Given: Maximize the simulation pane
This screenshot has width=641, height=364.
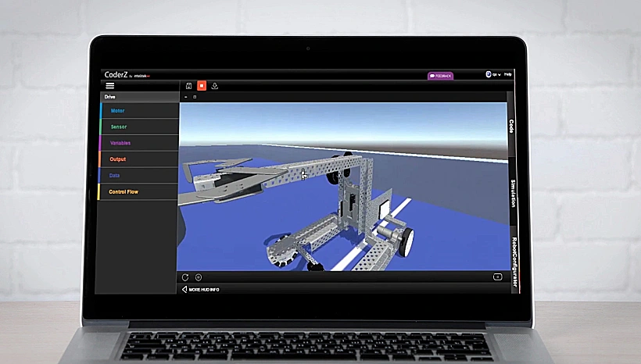Looking at the screenshot, I should point(195,97).
